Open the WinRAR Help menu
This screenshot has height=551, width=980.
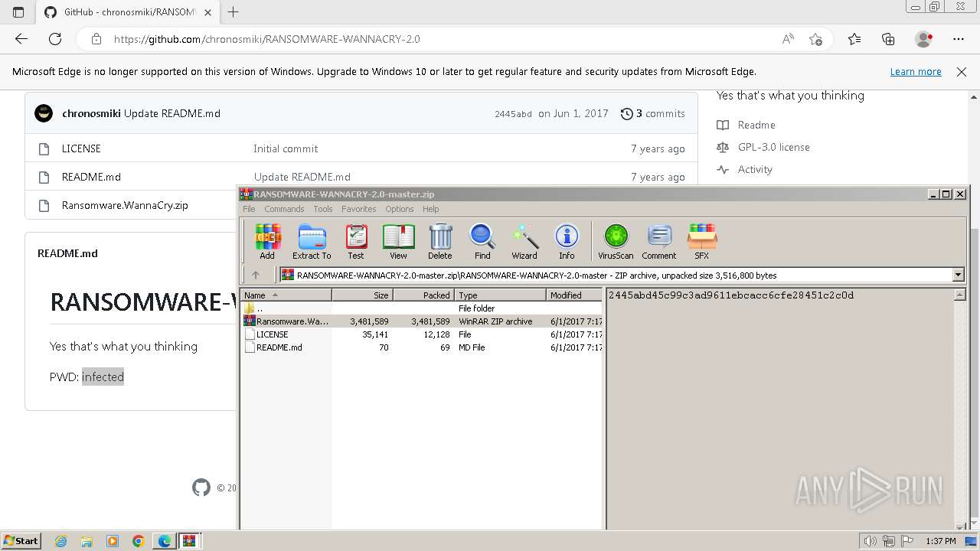(x=431, y=209)
